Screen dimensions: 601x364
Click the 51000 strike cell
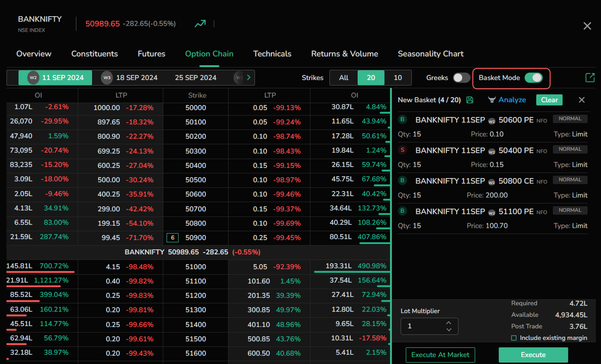tap(196, 266)
